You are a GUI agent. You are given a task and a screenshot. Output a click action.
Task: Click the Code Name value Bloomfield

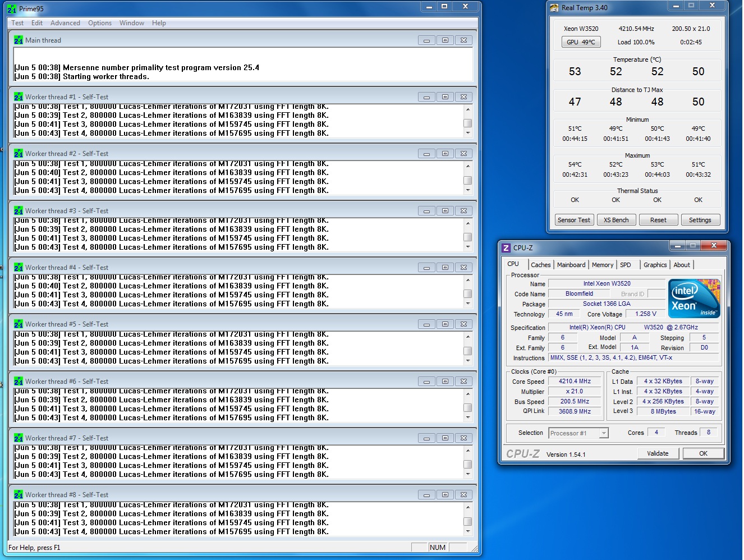(x=579, y=293)
